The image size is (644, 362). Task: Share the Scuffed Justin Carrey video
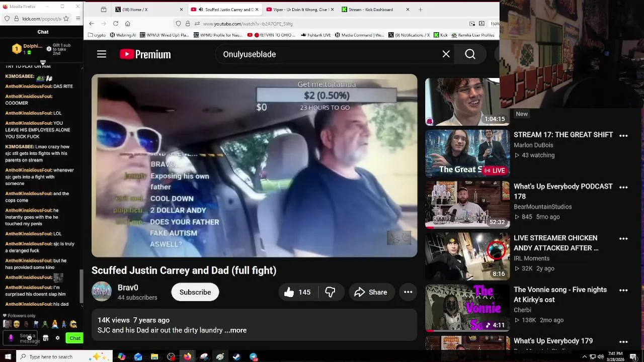[371, 292]
